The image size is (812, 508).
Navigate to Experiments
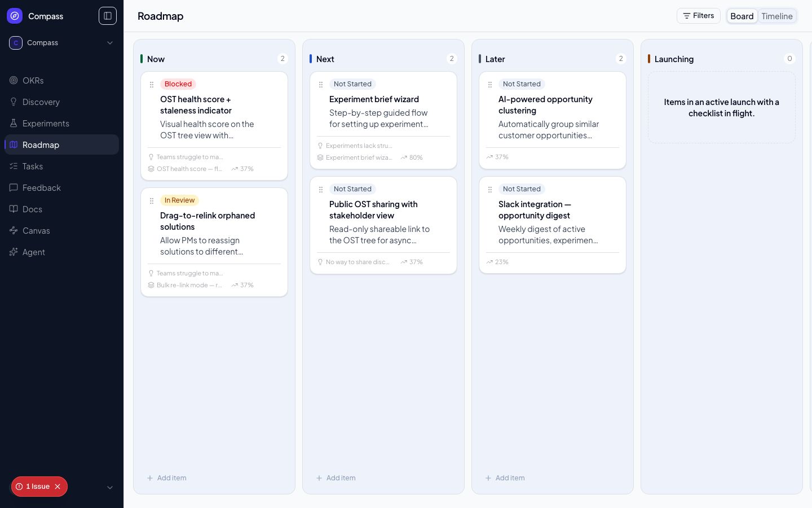coord(62,123)
